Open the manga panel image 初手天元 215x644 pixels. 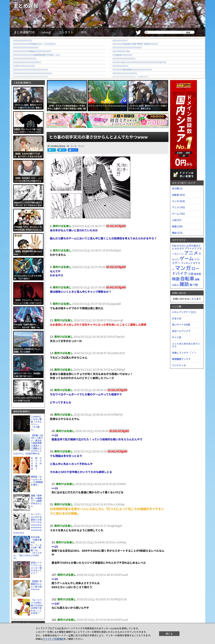[90, 187]
